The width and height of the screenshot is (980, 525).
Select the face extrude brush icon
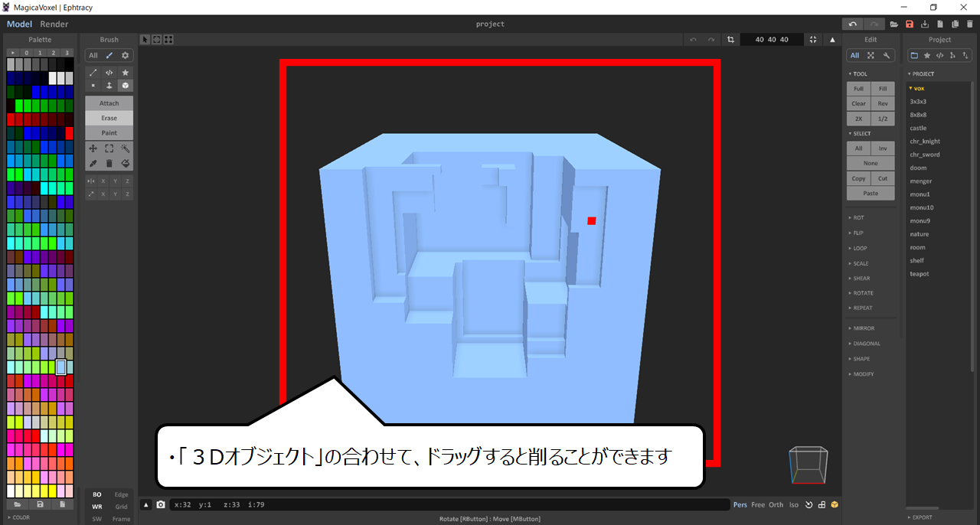(109, 86)
